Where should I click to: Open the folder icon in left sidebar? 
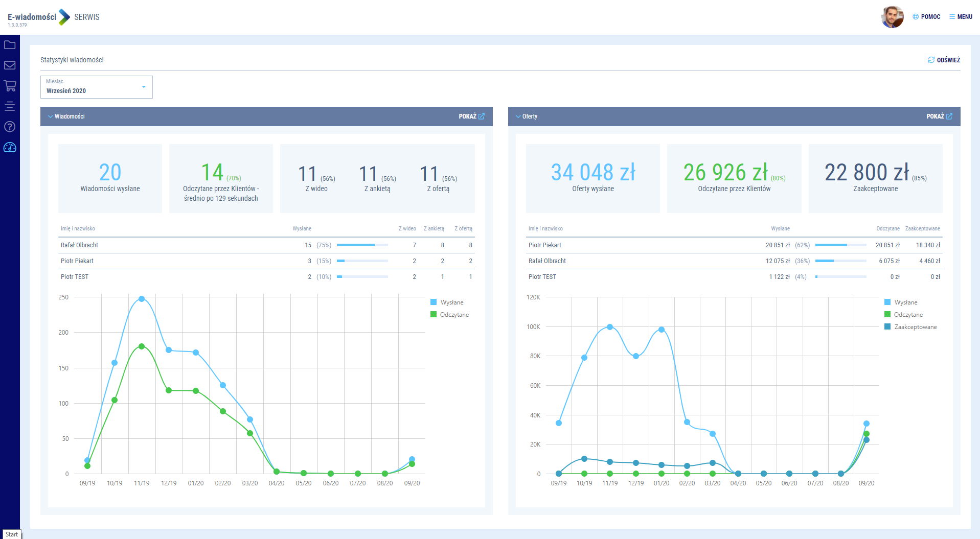click(x=10, y=45)
